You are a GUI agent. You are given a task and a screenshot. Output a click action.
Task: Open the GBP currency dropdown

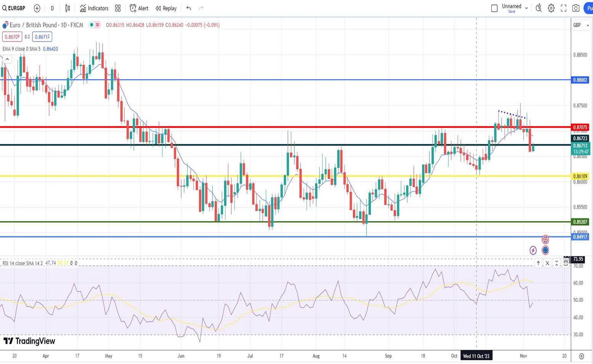[581, 25]
